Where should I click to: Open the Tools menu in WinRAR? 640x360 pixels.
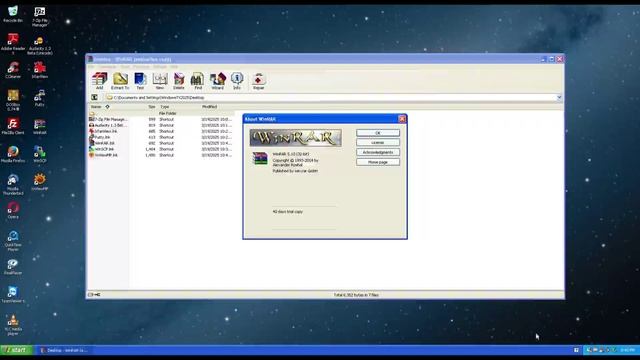125,67
